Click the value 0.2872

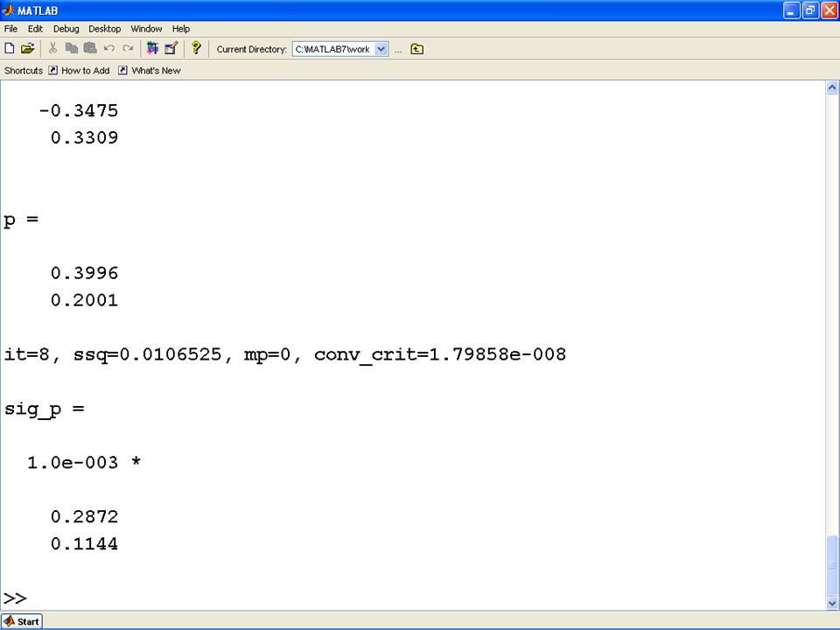click(x=85, y=516)
